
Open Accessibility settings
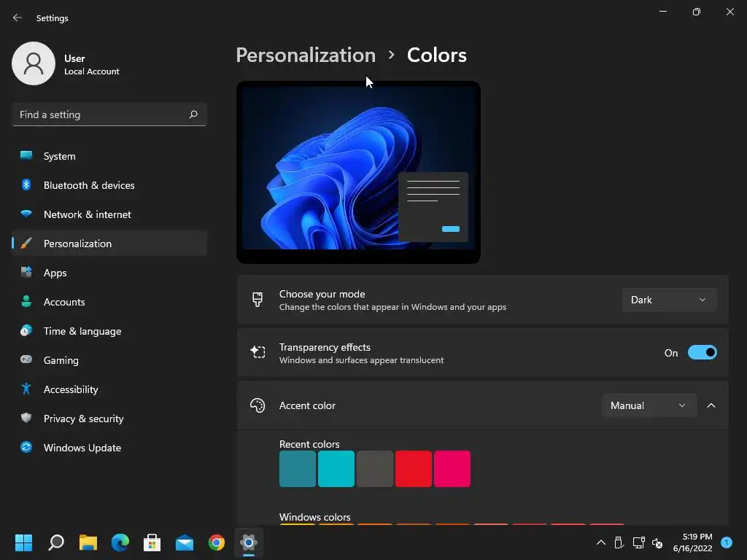pyautogui.click(x=109, y=389)
